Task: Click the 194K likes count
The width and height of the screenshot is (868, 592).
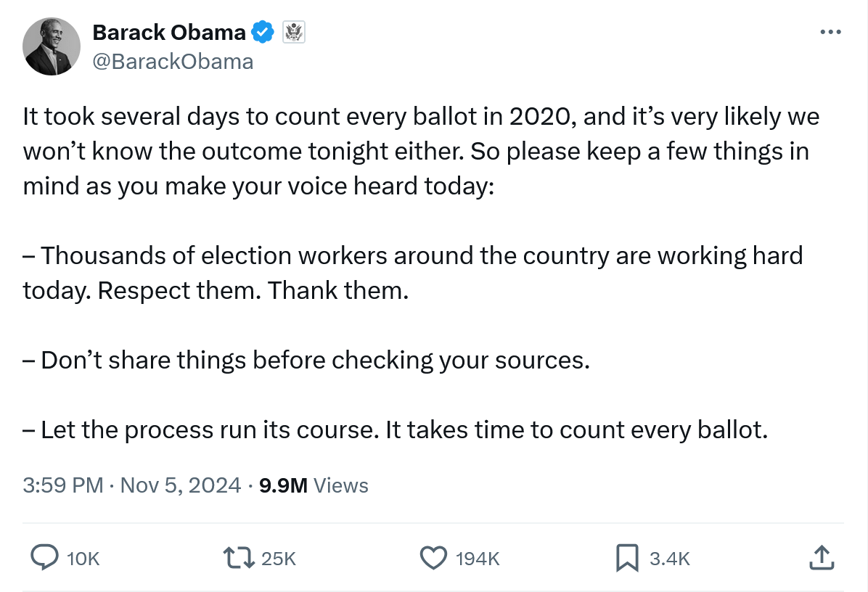Action: (x=478, y=559)
